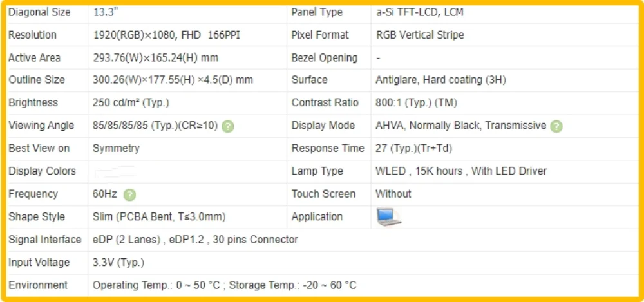The height and width of the screenshot is (302, 644).
Task: Click the Response Time 27 (Typ.) value
Action: (x=413, y=148)
